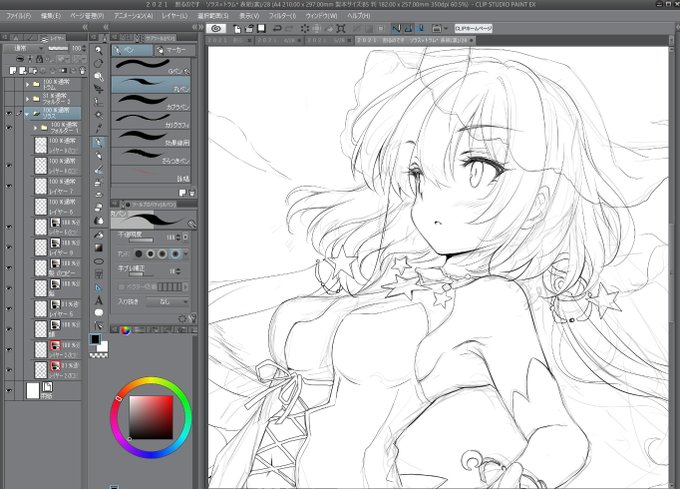Select the Balloon tool

pyautogui.click(x=99, y=313)
